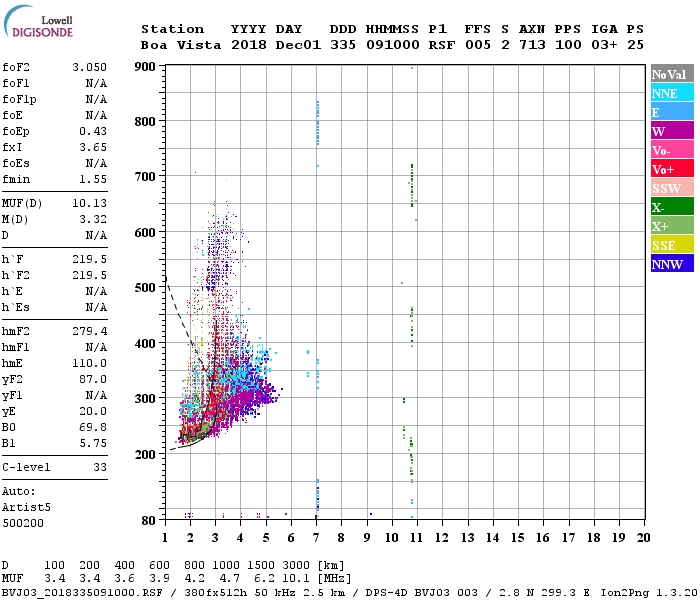Click the 80 km height axis label

coord(149,521)
